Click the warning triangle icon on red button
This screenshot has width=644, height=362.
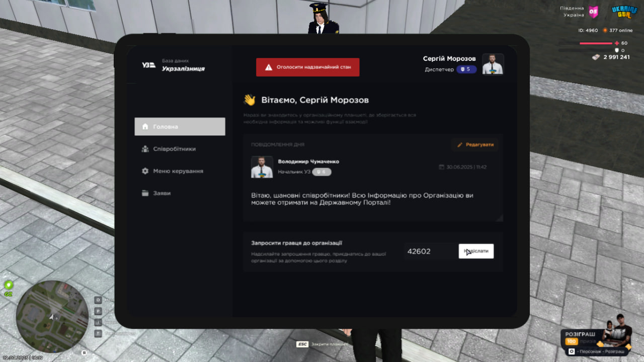269,67
